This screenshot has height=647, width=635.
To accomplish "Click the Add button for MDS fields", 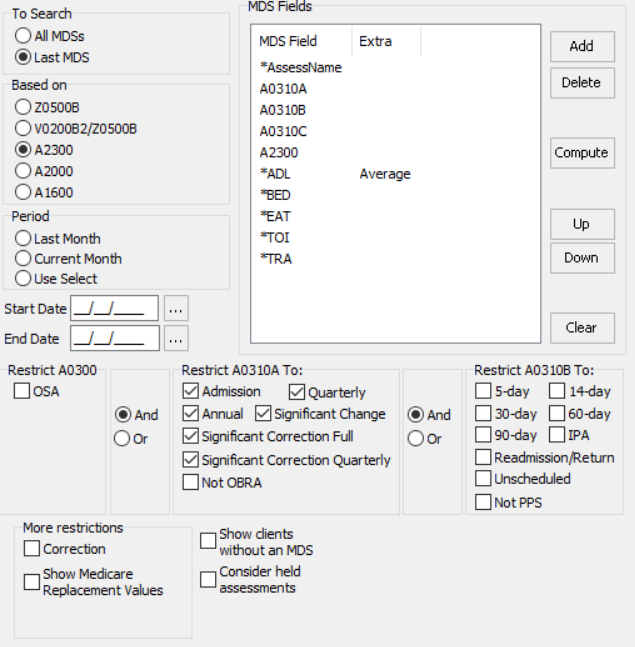I will pyautogui.click(x=581, y=46).
